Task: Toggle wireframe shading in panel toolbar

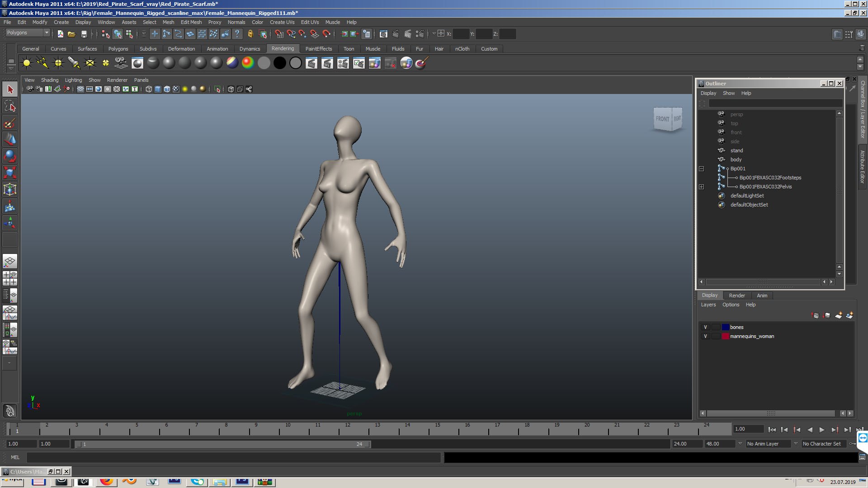Action: coord(149,89)
